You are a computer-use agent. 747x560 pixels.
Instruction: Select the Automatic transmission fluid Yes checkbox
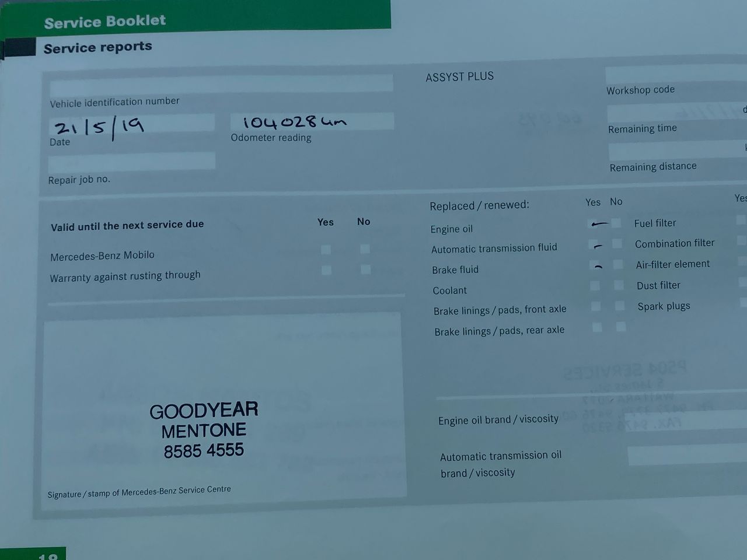[595, 245]
